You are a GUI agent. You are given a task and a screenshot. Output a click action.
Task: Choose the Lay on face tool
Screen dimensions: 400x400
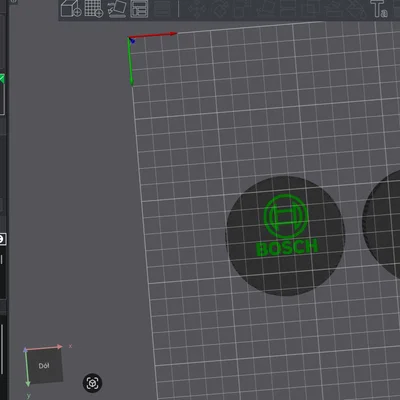(264, 9)
